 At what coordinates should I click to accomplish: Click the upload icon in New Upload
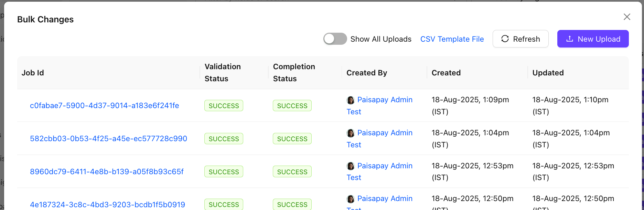(570, 39)
